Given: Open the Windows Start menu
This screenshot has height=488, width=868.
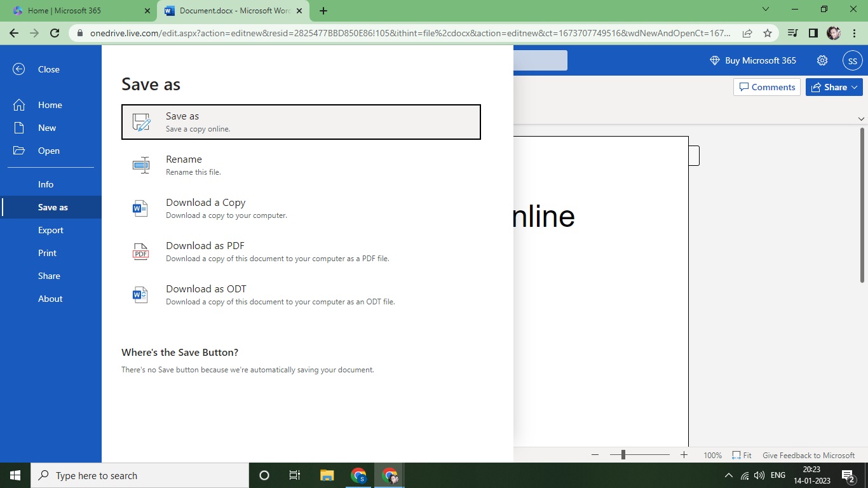Looking at the screenshot, I should pos(15,475).
